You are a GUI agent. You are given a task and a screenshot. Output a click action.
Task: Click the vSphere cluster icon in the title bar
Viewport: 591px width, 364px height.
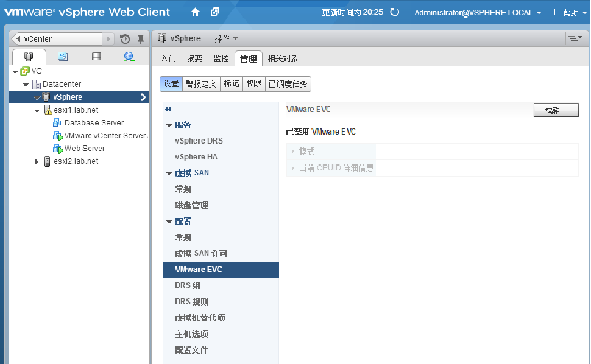pyautogui.click(x=162, y=38)
